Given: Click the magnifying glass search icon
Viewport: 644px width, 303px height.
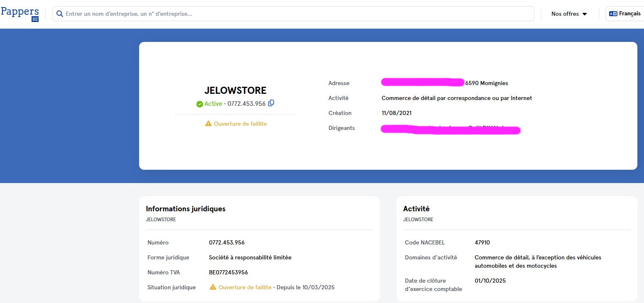Looking at the screenshot, I should 59,14.
